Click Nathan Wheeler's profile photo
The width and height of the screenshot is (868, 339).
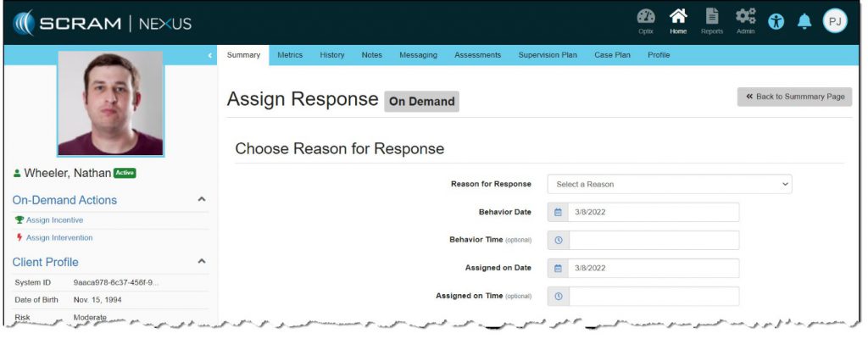pos(110,103)
